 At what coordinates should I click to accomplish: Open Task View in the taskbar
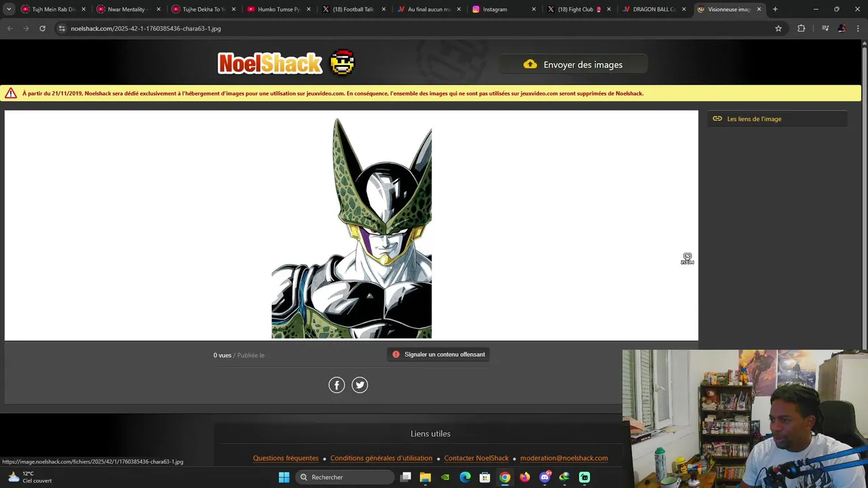[406, 477]
